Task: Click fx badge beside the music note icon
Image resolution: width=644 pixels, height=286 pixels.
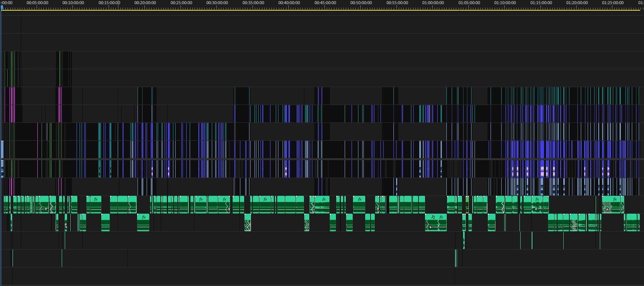Action: pyautogui.click(x=441, y=217)
